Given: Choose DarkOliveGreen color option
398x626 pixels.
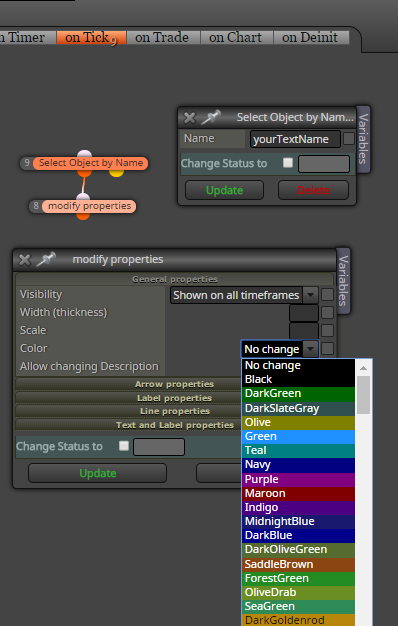Looking at the screenshot, I should coord(298,550).
